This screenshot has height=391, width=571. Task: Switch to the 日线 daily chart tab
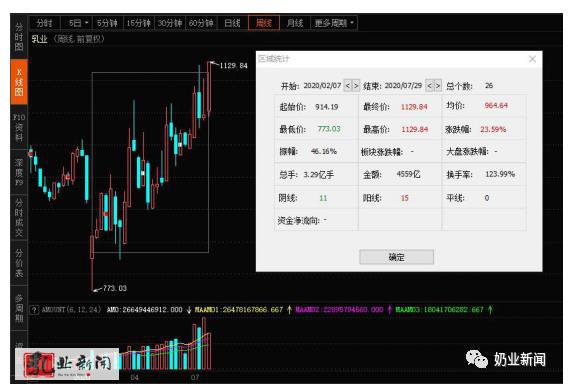pyautogui.click(x=232, y=23)
